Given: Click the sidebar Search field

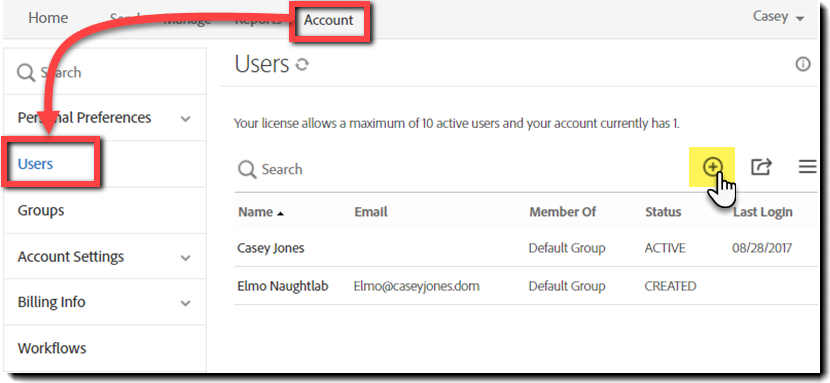Looking at the screenshot, I should click(x=105, y=72).
